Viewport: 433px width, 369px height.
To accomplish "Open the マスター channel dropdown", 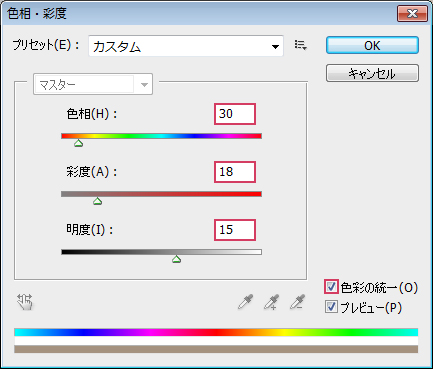I will click(93, 84).
